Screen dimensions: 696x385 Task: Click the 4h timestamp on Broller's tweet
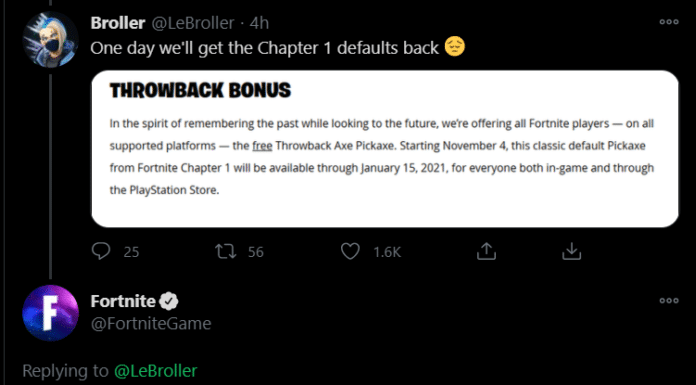259,23
